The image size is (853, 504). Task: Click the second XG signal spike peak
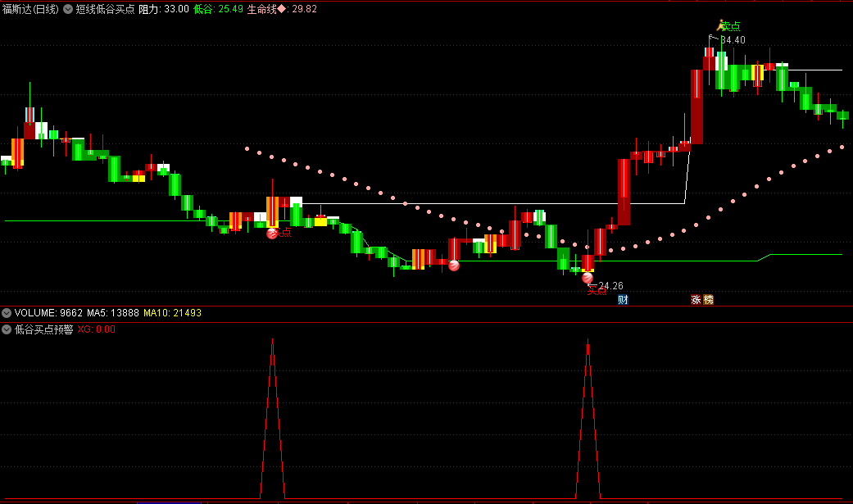tap(588, 340)
